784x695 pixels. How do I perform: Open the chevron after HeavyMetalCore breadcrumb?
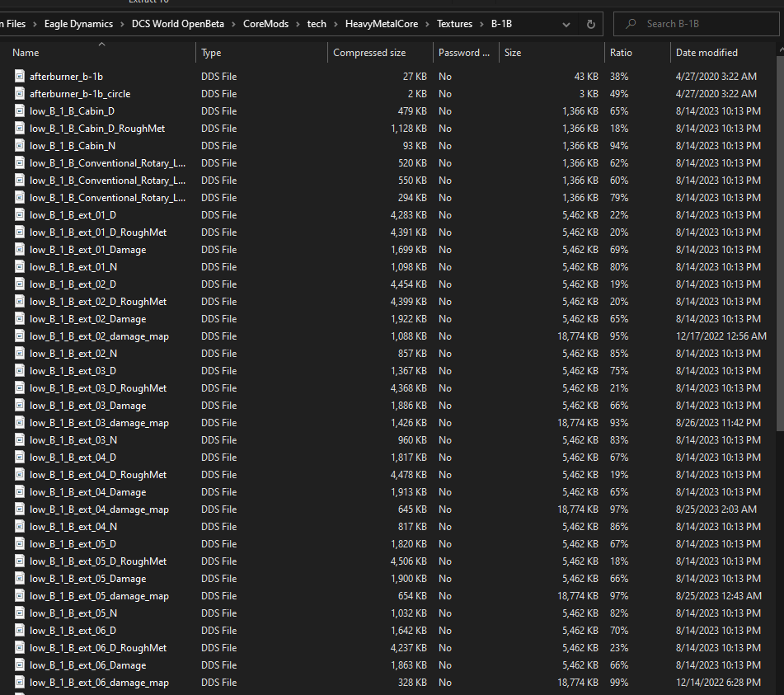(428, 24)
